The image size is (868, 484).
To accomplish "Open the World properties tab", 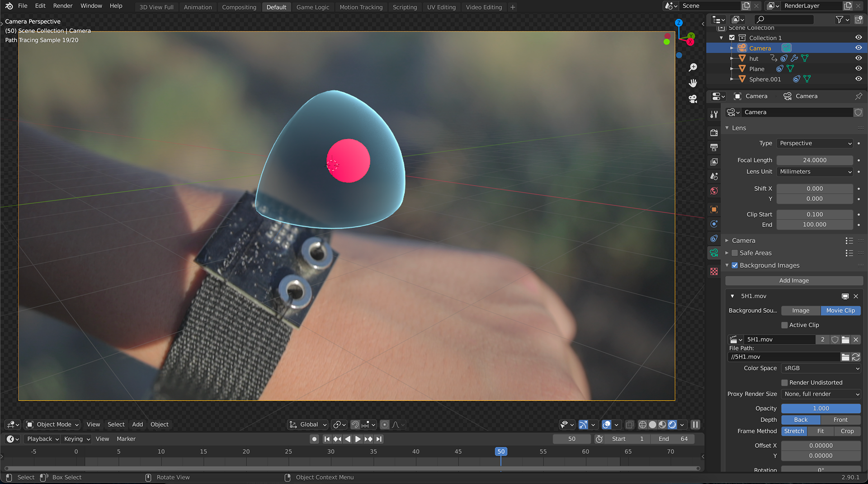I will (x=714, y=191).
